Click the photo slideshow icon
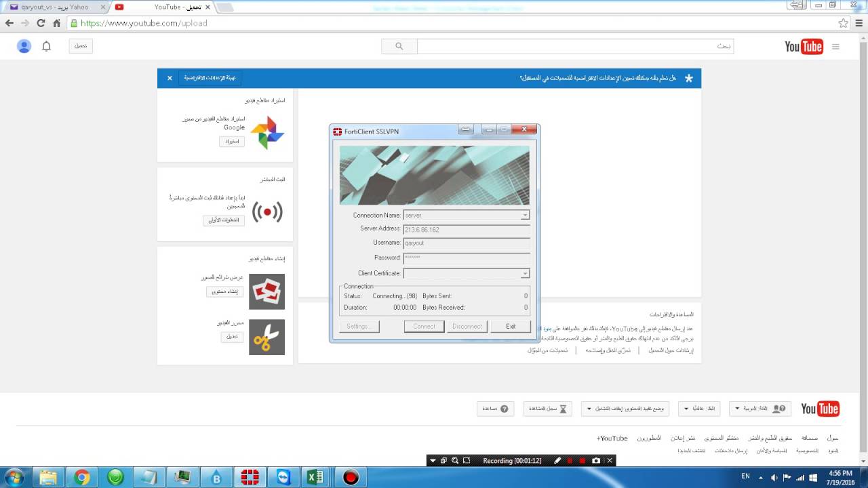868x488 pixels. tap(267, 291)
